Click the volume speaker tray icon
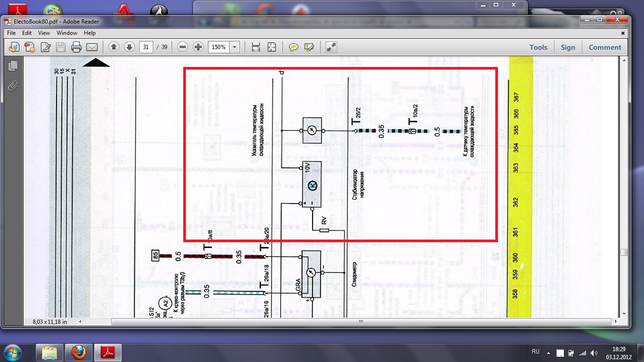The height and width of the screenshot is (362, 644). [594, 352]
